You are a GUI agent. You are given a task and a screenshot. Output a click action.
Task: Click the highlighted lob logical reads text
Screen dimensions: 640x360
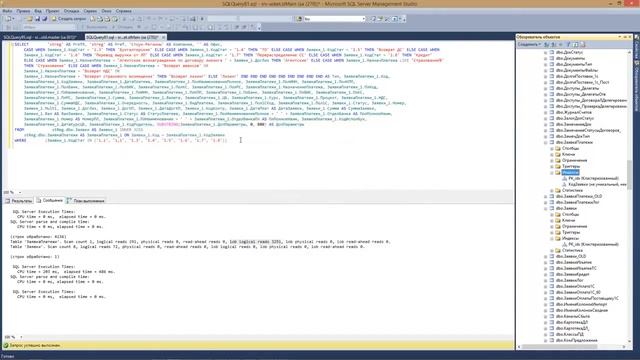click(x=256, y=242)
